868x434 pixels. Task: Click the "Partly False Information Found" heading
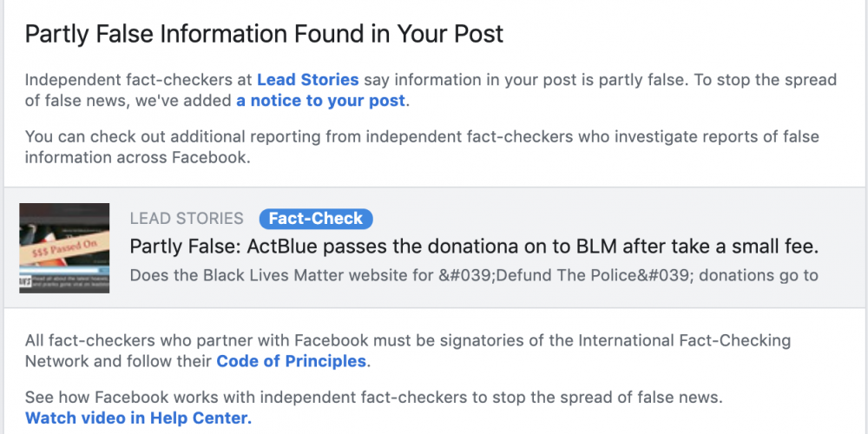click(x=264, y=35)
